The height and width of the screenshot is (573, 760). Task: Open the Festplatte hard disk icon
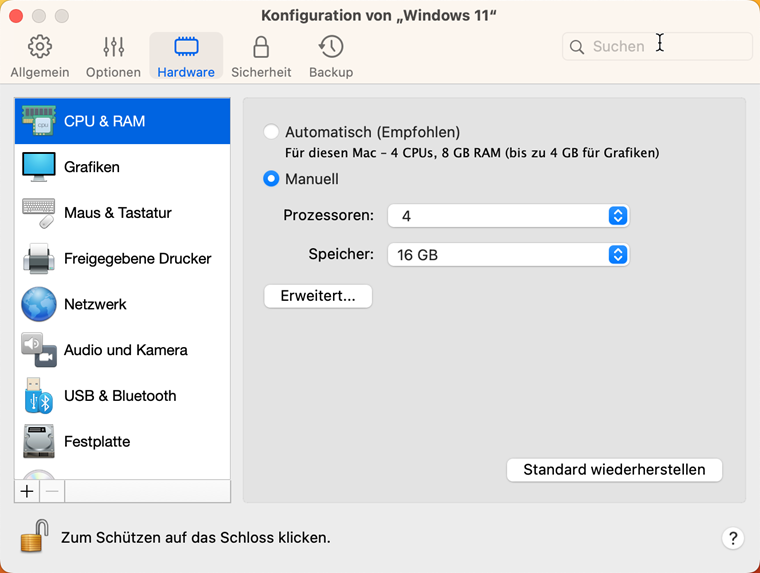[39, 441]
